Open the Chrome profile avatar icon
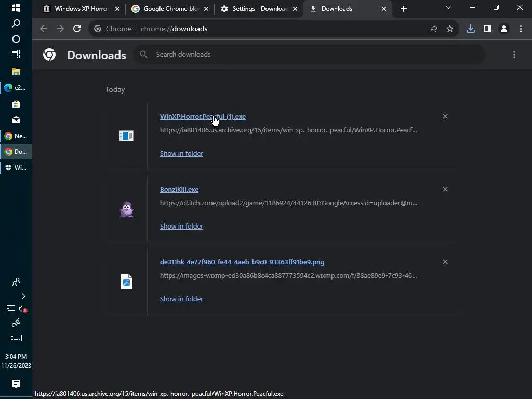This screenshot has height=399, width=532. (x=504, y=29)
